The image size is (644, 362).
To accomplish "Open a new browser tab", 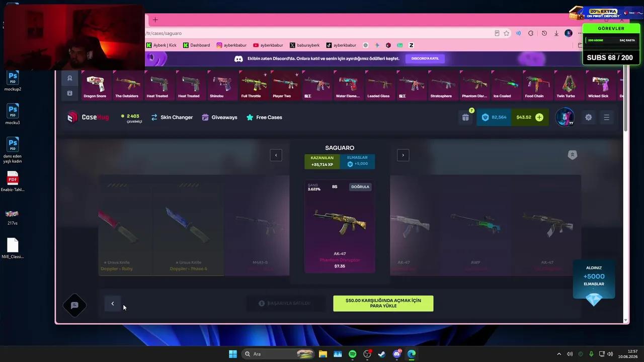I will (155, 20).
